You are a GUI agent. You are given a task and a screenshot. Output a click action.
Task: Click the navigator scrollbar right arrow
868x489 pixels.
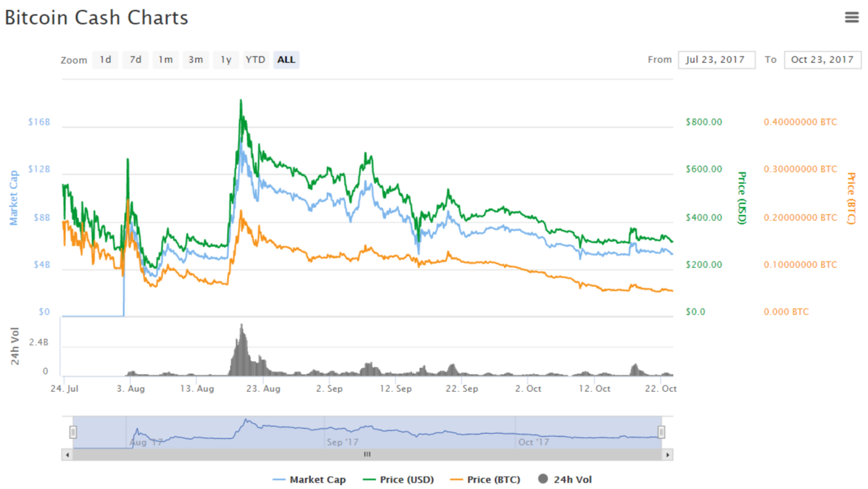668,455
